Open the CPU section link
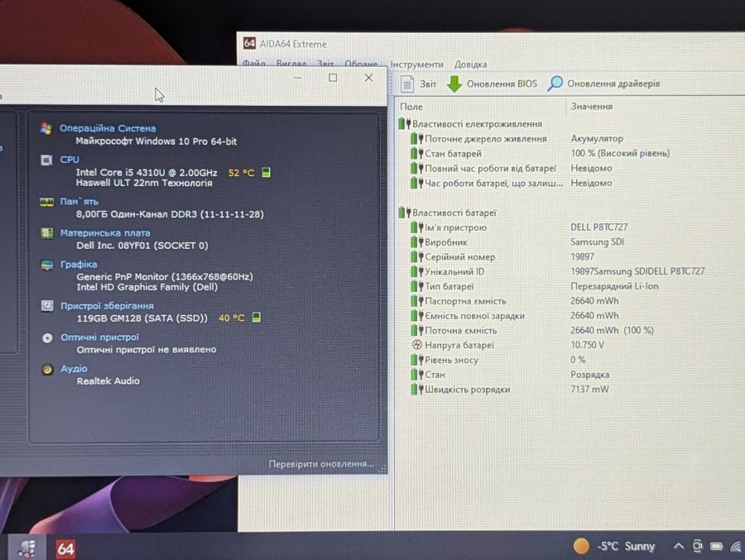The width and height of the screenshot is (745, 560). tap(70, 160)
